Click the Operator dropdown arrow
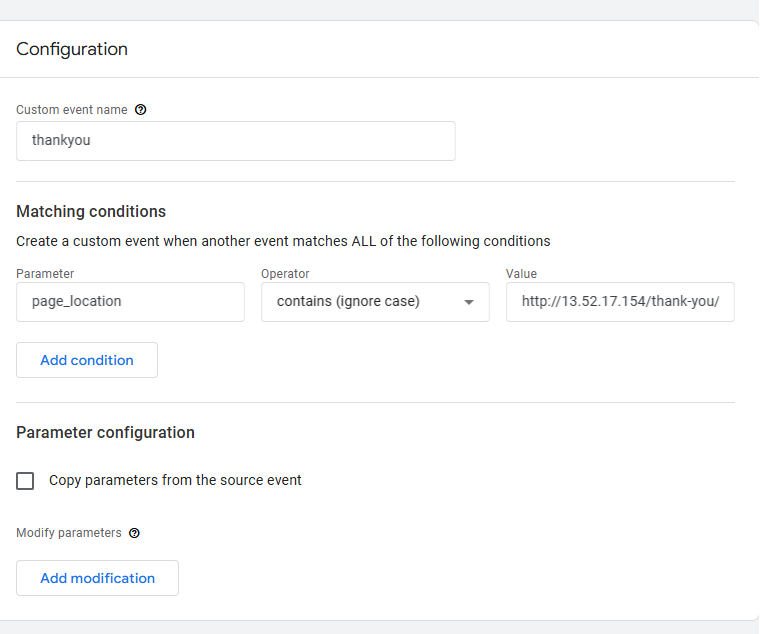Screen dimensions: 762x634 click(468, 302)
